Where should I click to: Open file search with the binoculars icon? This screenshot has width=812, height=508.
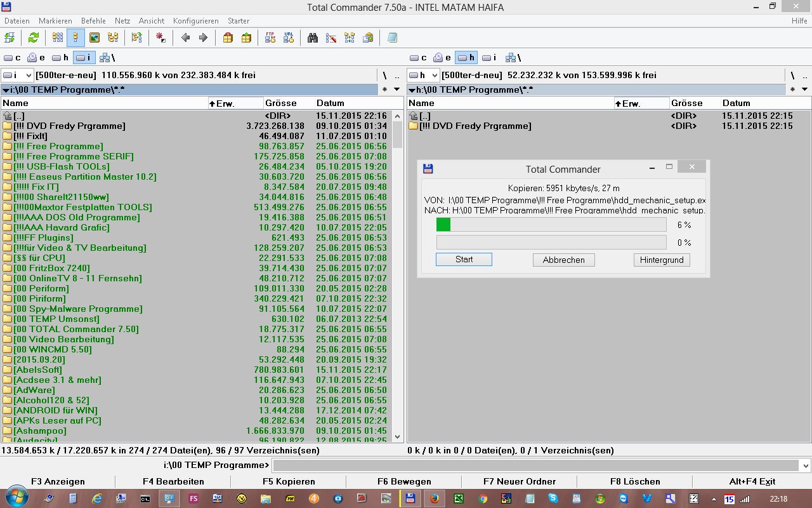pyautogui.click(x=313, y=38)
